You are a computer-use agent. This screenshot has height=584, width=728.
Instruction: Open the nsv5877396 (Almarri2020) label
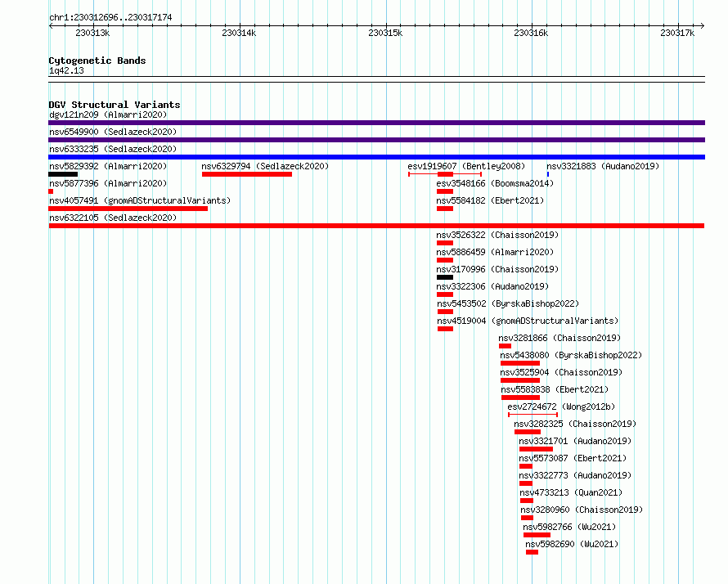[108, 183]
